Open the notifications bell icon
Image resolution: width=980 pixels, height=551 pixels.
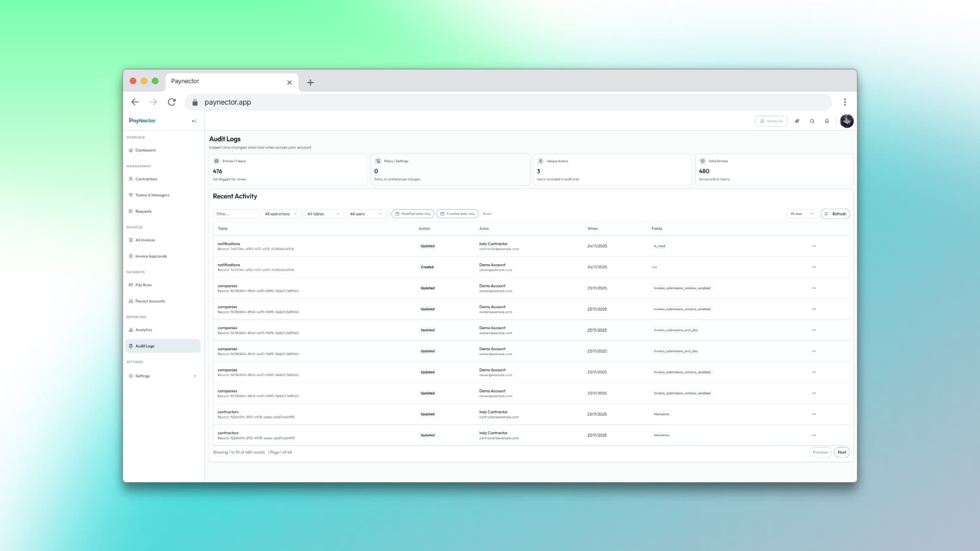(827, 121)
